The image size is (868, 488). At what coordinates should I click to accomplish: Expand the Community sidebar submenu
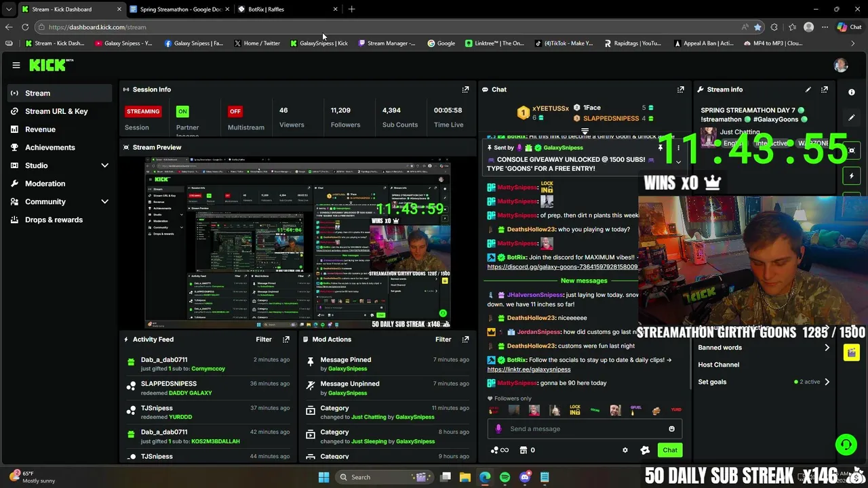pyautogui.click(x=104, y=201)
